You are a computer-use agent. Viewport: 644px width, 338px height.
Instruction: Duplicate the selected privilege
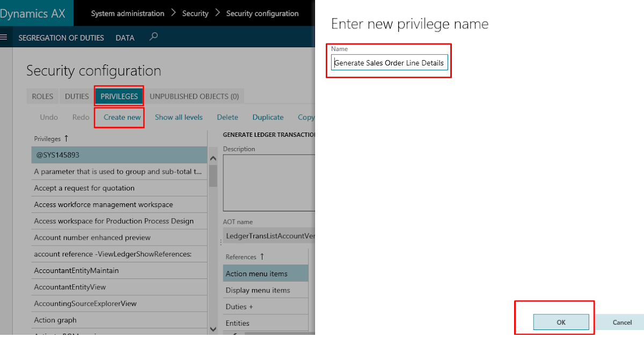[x=268, y=117]
